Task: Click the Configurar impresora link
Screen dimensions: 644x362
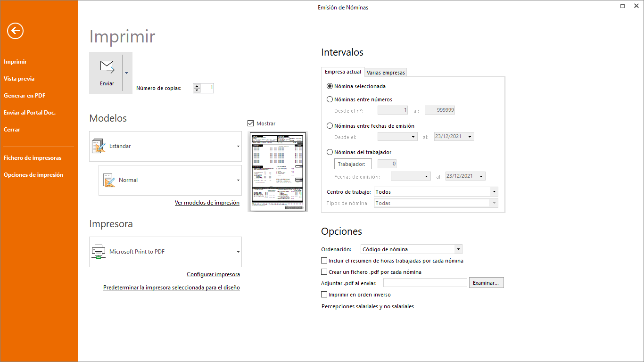Action: coord(213,274)
